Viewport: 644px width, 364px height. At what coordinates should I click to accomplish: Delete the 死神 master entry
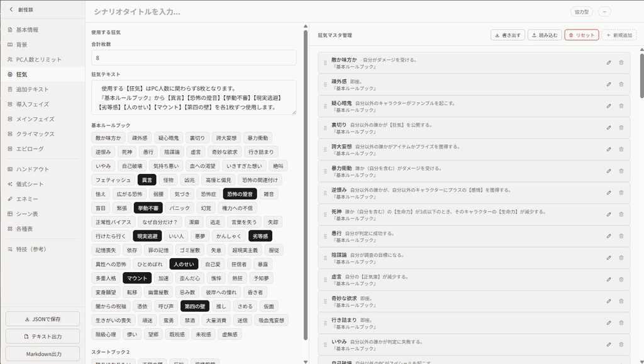[621, 214]
